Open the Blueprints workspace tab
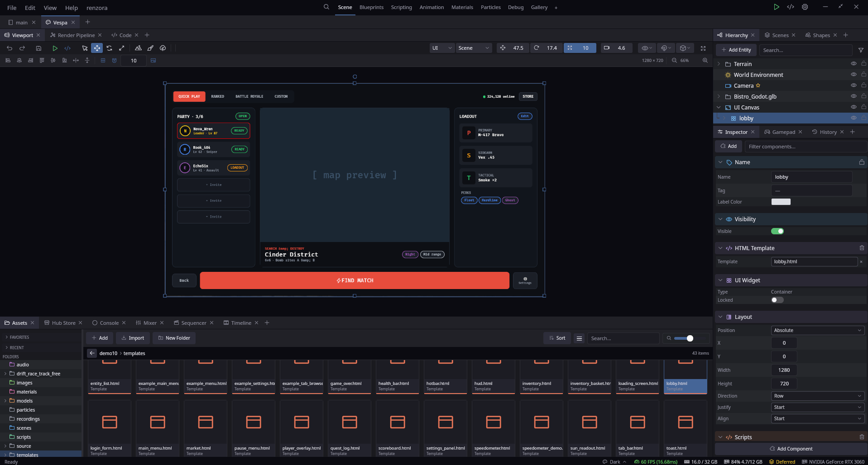 (x=371, y=7)
